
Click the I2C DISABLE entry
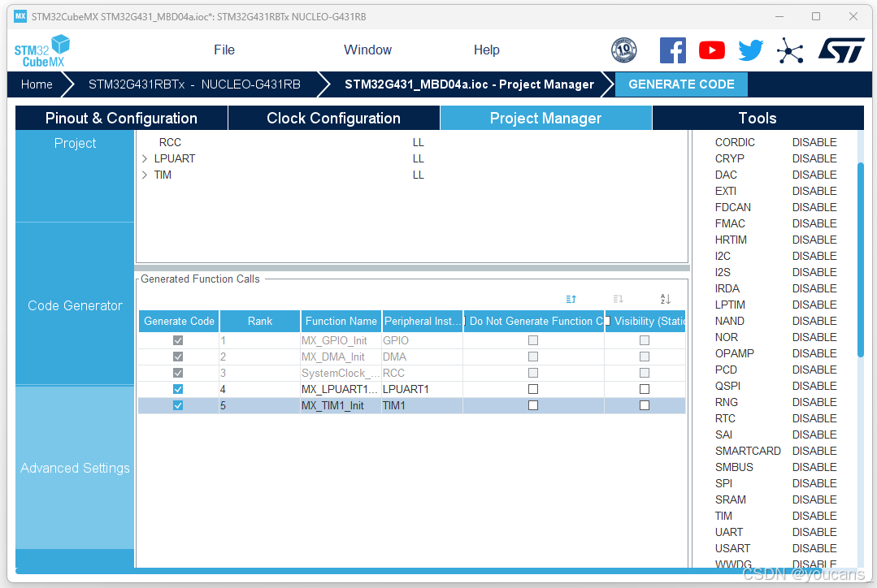tap(775, 256)
